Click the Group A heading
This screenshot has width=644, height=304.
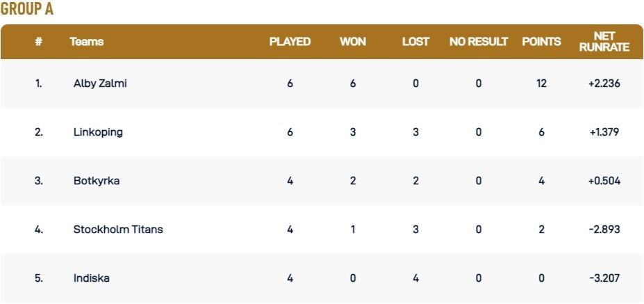27,9
